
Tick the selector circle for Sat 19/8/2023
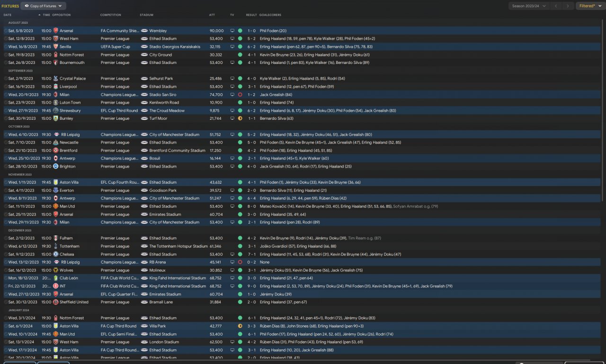point(6,55)
